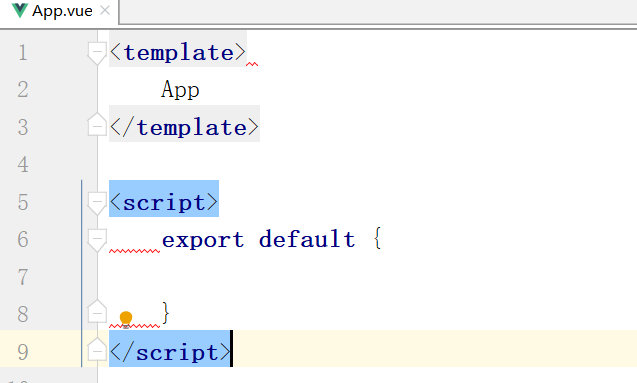Collapse the template block fold marker on line 1
The width and height of the screenshot is (637, 383).
tap(97, 53)
